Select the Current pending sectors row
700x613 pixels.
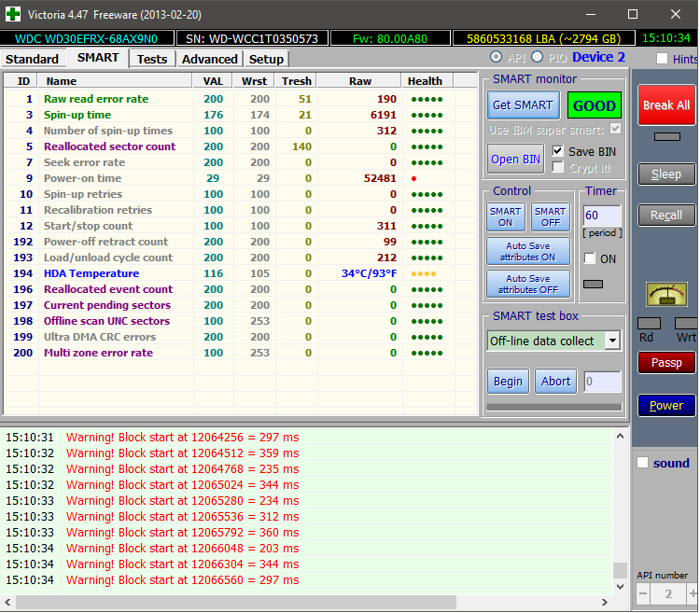point(241,305)
